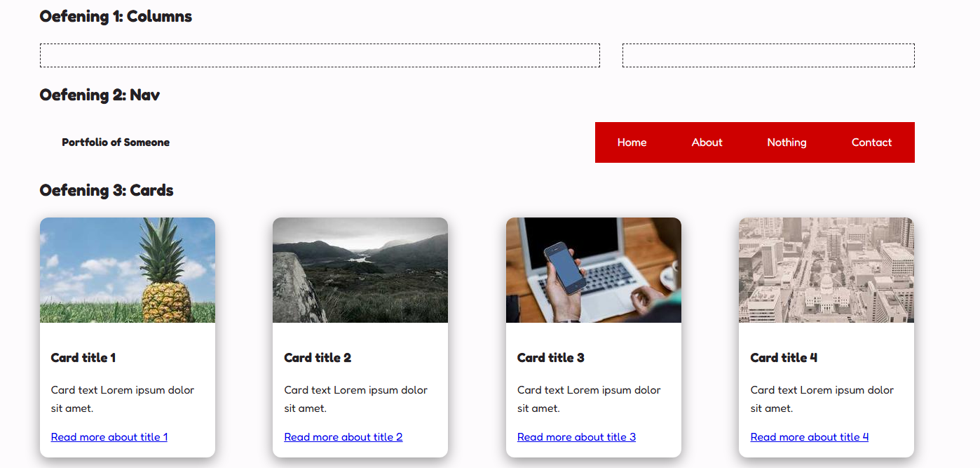
Task: Click the Portfolio of Someone brand text
Action: 116,142
